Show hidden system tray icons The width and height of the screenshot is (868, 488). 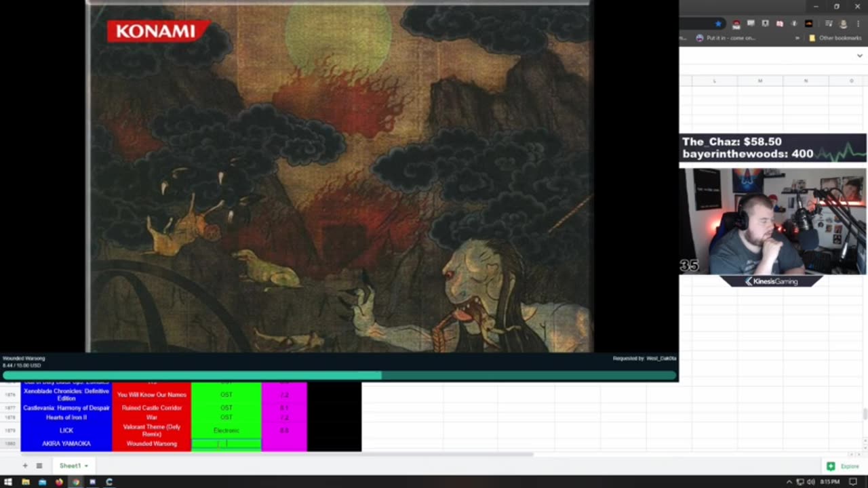789,482
